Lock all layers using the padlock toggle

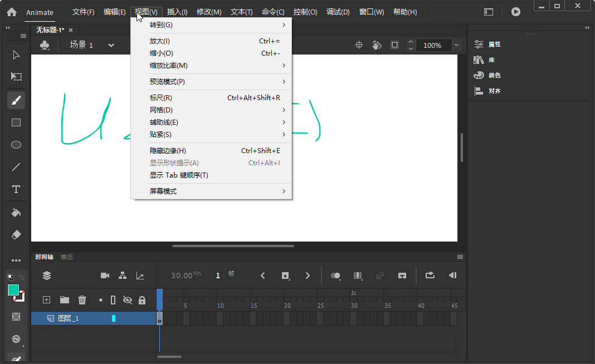(x=142, y=299)
